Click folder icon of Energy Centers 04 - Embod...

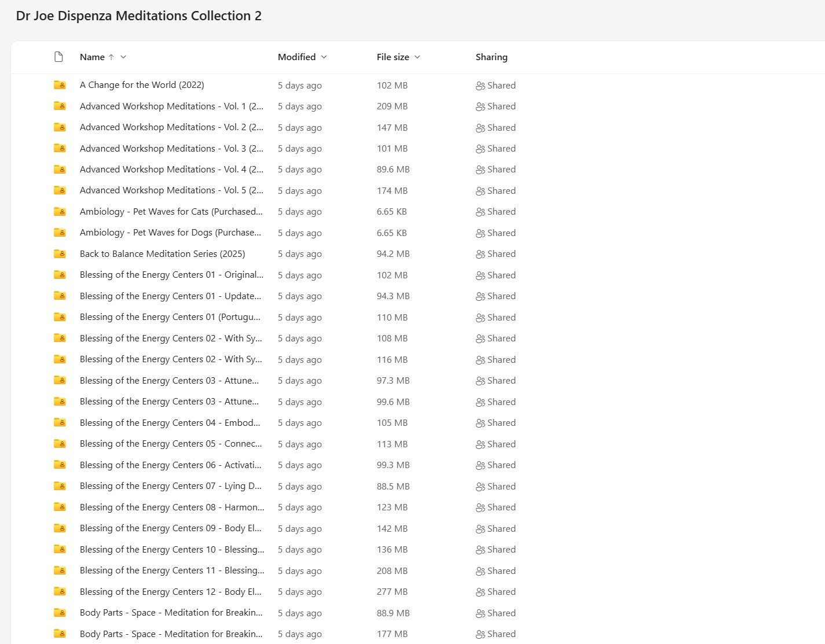click(60, 423)
